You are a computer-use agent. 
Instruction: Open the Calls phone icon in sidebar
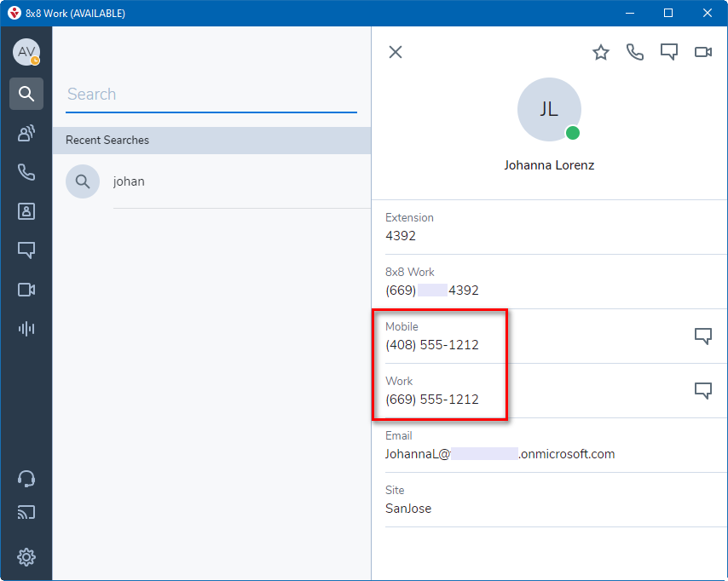click(x=26, y=172)
